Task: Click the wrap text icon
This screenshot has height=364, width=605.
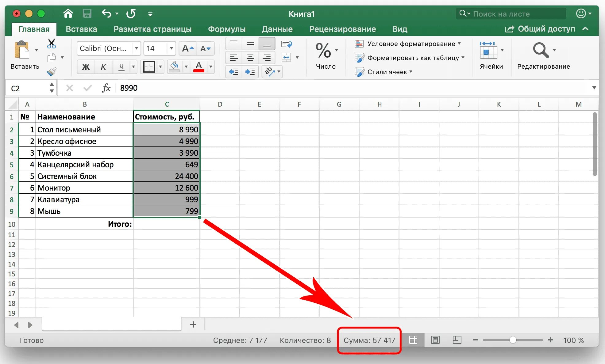Action: [x=287, y=44]
